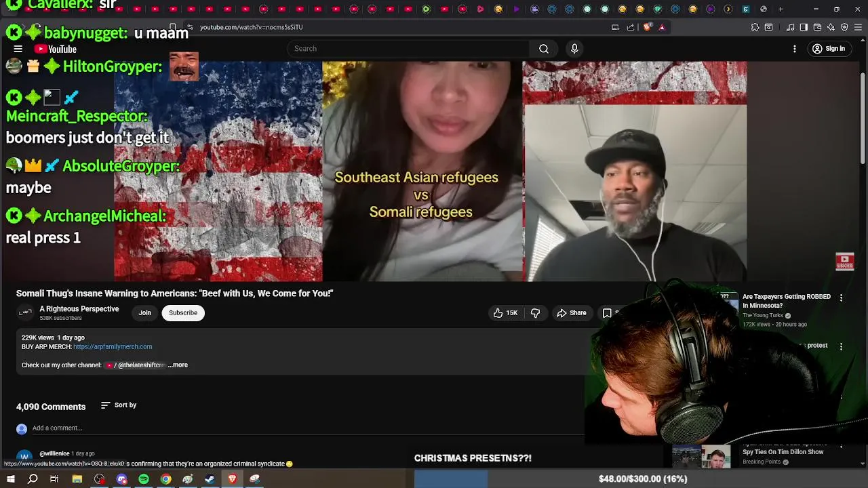Subscribe to A Righteous Perspective
This screenshot has width=868, height=488.
183,313
